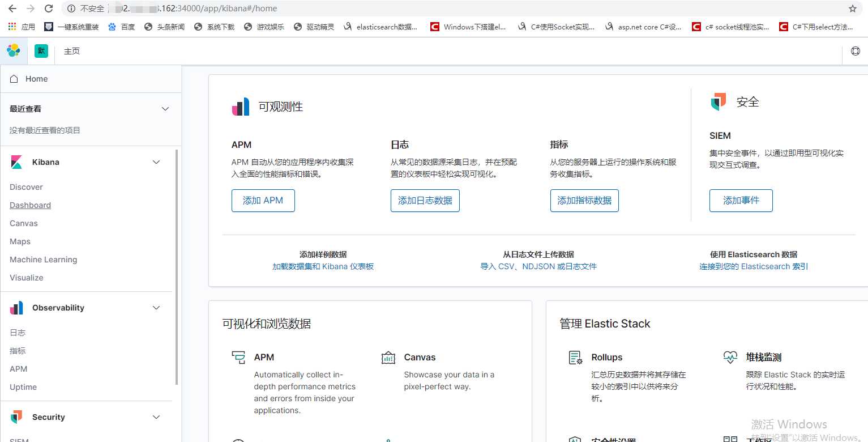Image resolution: width=868 pixels, height=442 pixels.
Task: Click the Rollups icon
Action: pos(576,358)
